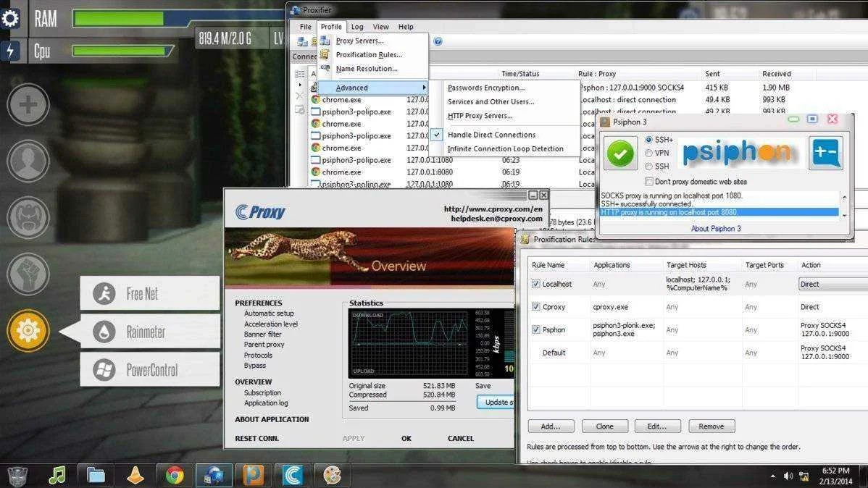Select HTTP Proxy Servers menu entry

(480, 116)
